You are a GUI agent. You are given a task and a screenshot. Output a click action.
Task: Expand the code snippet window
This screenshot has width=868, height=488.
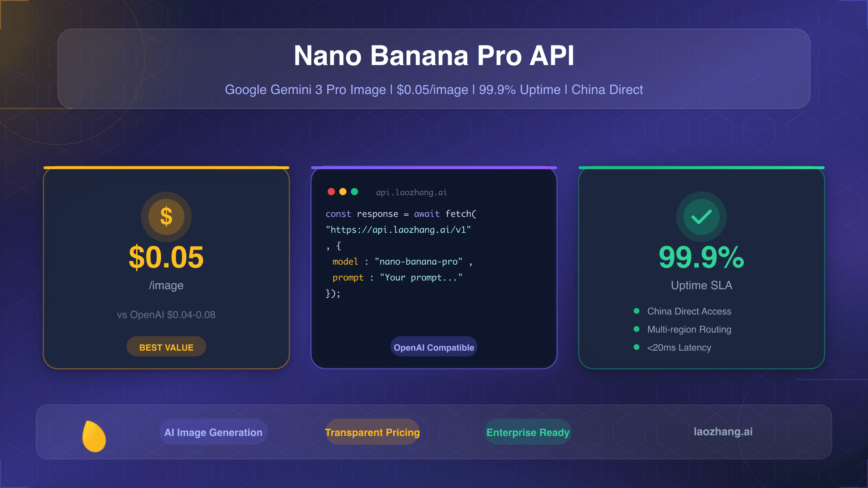point(434,253)
